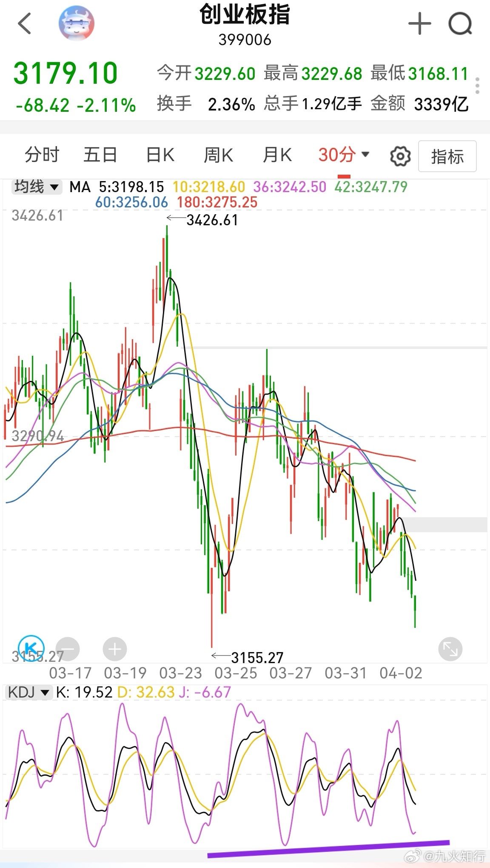Open the 均线 overlay dropdown
This screenshot has width=490, height=868.
coord(37,187)
